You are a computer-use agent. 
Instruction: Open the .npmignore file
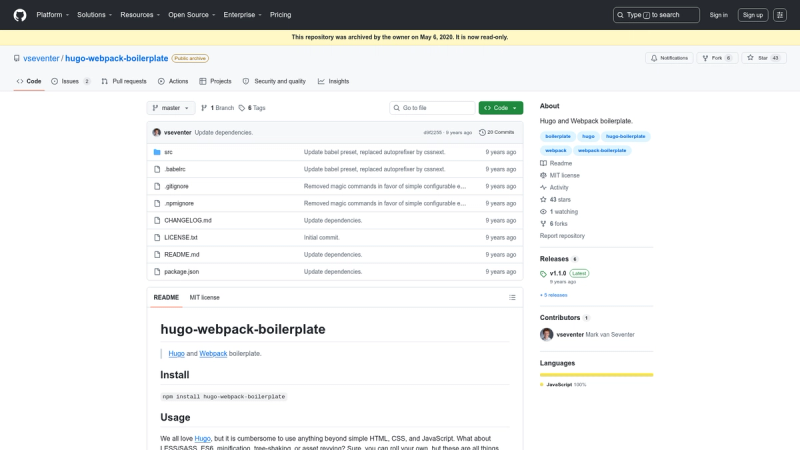click(179, 203)
